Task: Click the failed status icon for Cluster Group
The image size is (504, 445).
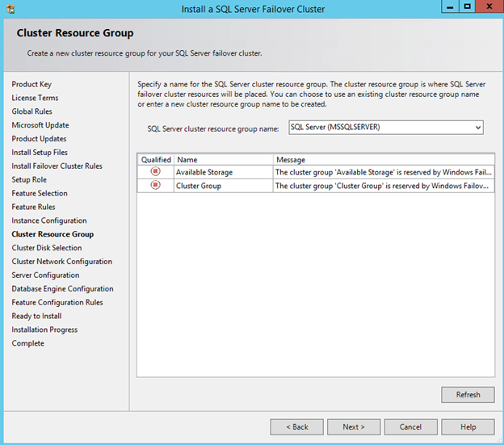Action: click(x=155, y=186)
